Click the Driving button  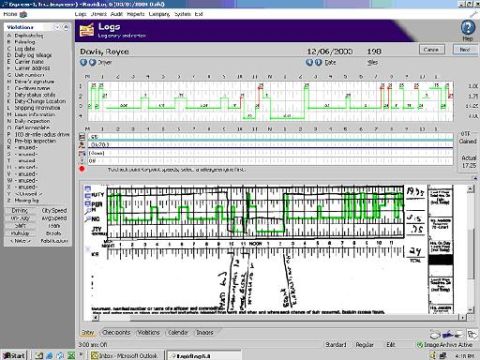pos(20,210)
